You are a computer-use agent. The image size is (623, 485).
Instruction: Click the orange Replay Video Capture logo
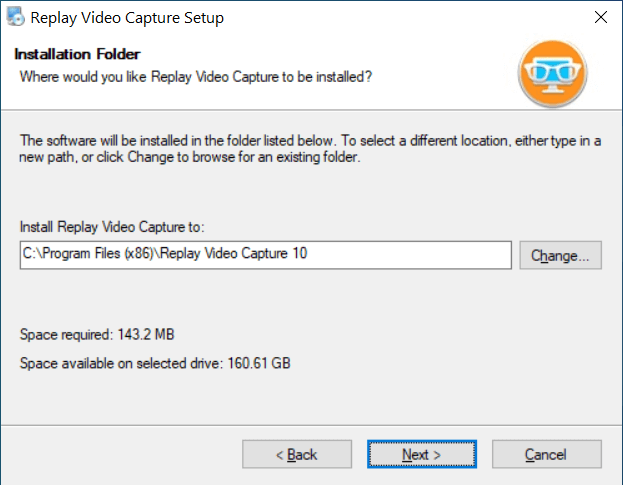point(552,73)
